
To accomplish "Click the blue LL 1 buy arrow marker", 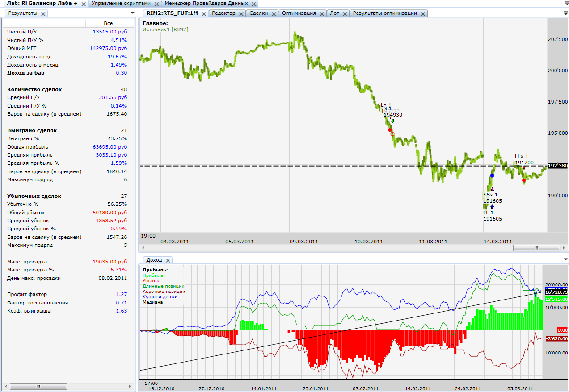I will click(492, 207).
